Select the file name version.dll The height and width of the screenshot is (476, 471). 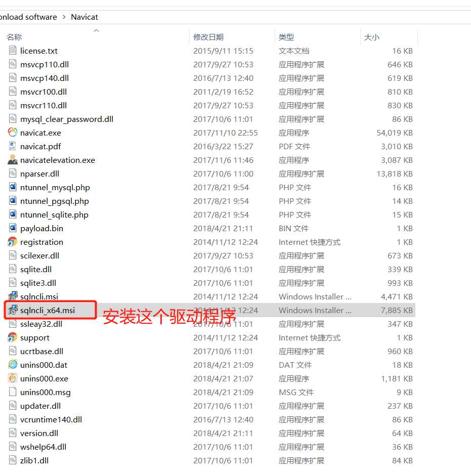(x=39, y=433)
